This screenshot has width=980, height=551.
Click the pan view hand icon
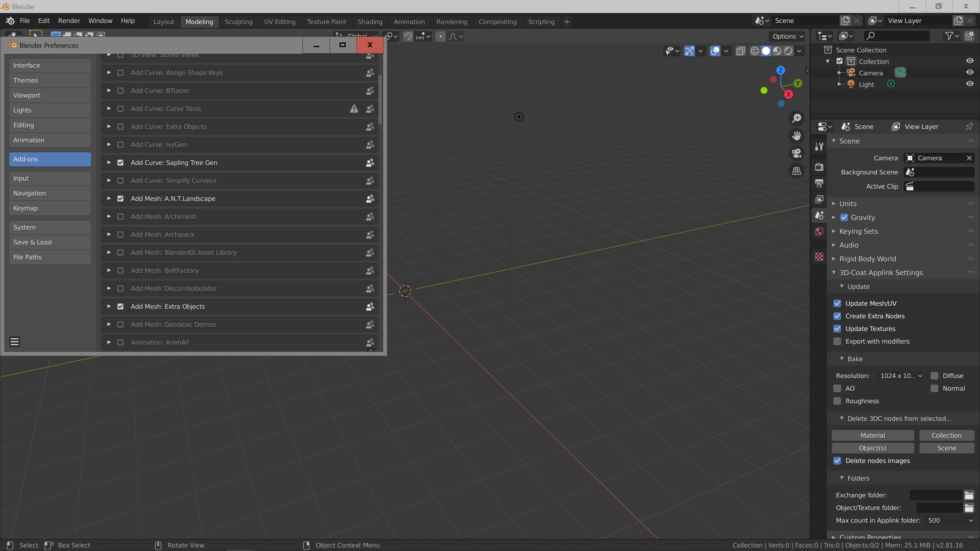coord(797,136)
